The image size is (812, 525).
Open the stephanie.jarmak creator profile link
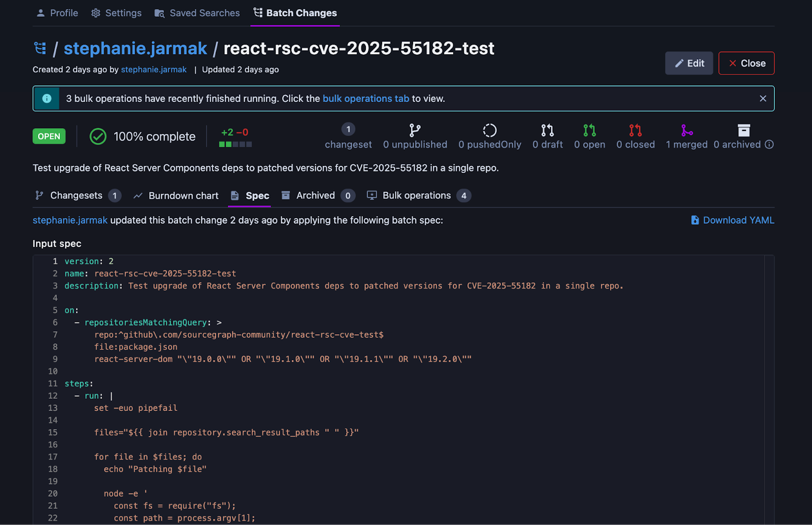[154, 69]
